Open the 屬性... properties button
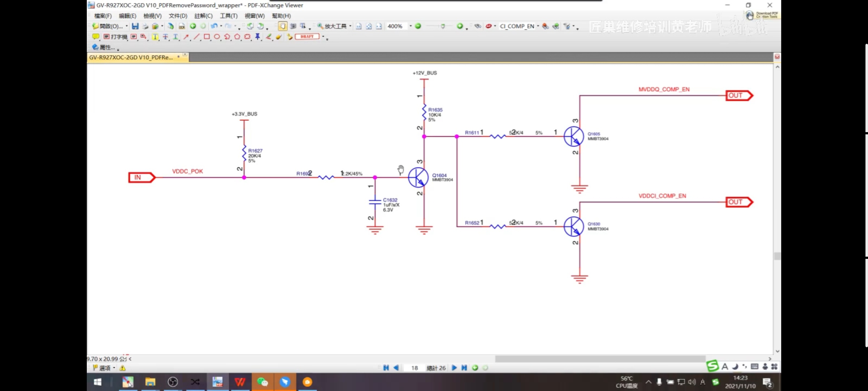The height and width of the screenshot is (391, 868). click(104, 47)
